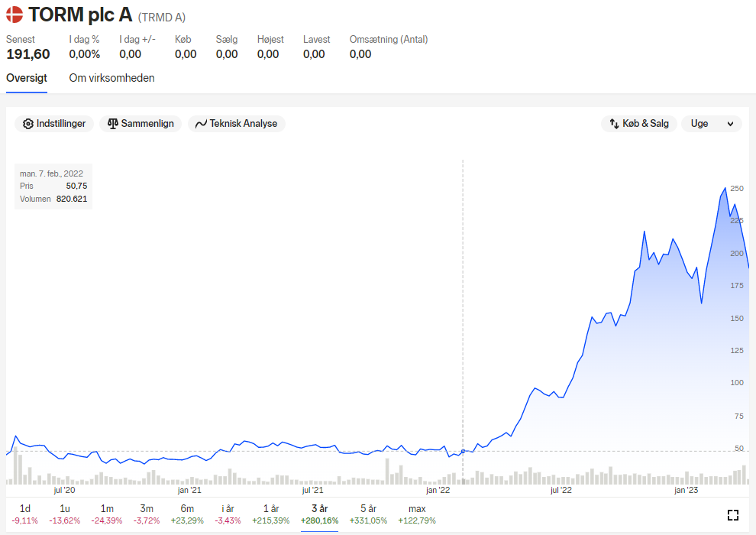Click the +331,05% five-year return
Screen dimensions: 756x535
coord(368,521)
